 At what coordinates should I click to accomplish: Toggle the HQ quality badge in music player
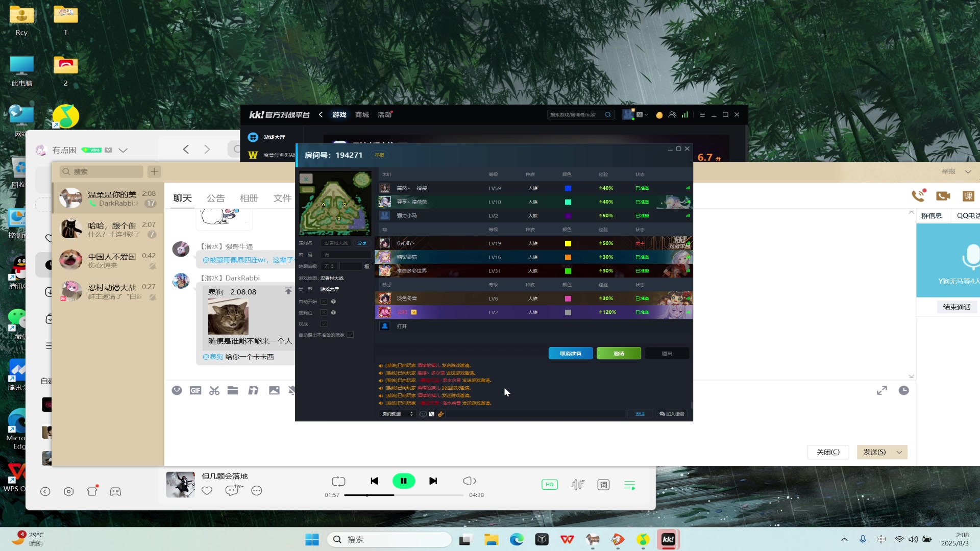coord(550,485)
